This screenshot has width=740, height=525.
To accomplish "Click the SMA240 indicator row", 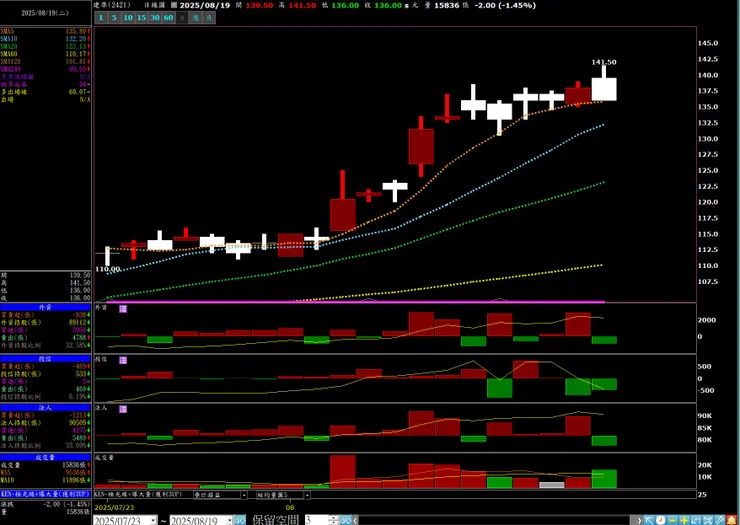I will 45,69.
